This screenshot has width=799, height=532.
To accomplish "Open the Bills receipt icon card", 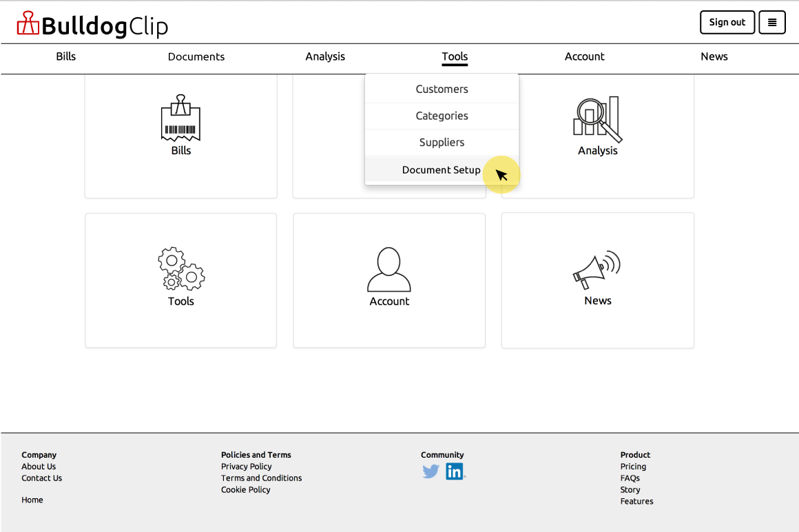I will click(181, 136).
